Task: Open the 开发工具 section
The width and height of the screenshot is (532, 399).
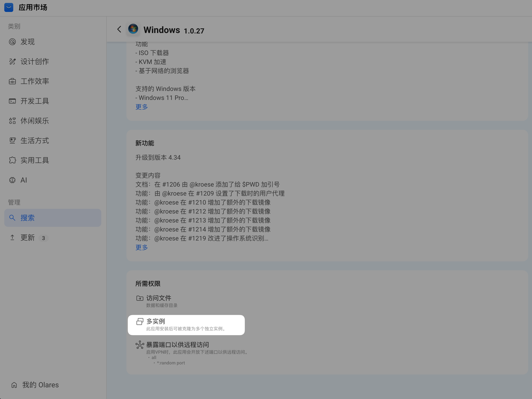Action: (35, 101)
